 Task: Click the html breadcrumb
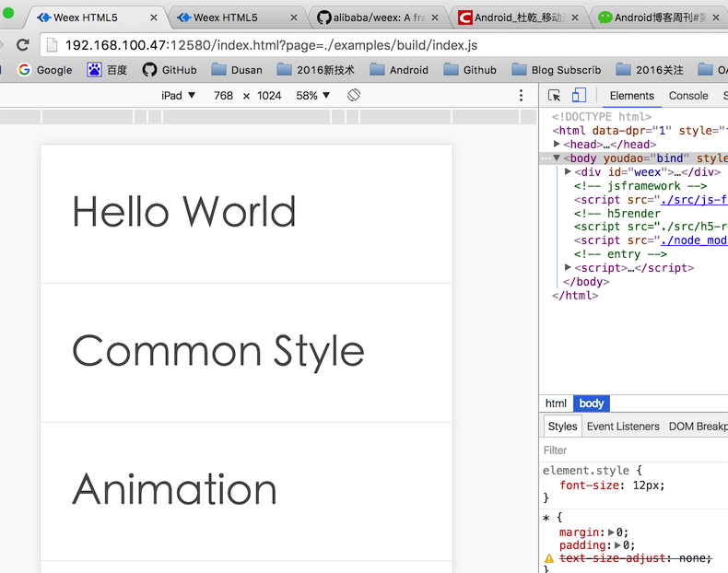[x=556, y=403]
